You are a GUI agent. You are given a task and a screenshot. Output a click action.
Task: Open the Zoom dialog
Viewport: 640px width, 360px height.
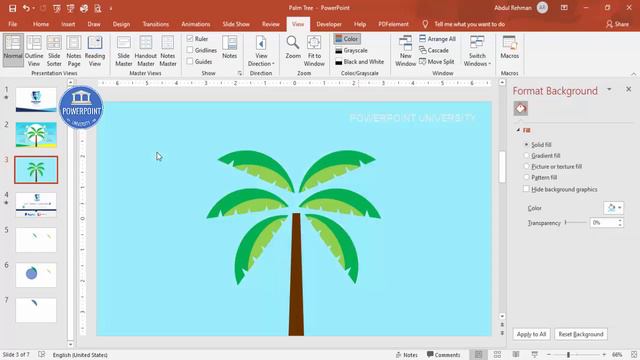(293, 47)
